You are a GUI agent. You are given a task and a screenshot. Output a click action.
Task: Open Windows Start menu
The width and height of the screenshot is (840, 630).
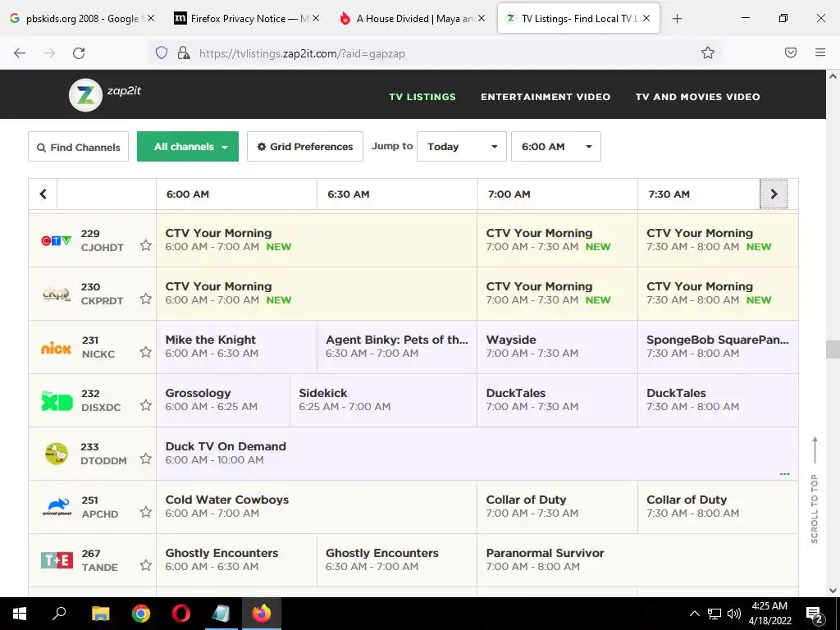20,614
